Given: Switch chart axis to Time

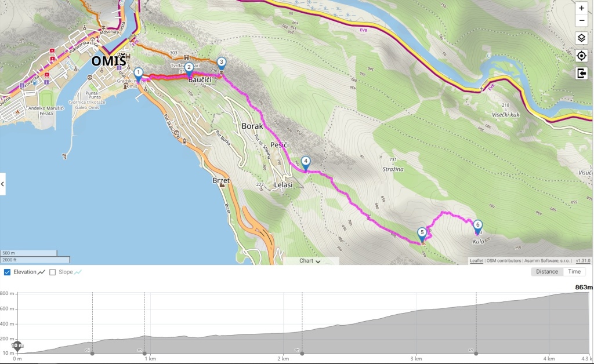Looking at the screenshot, I should pyautogui.click(x=574, y=271).
